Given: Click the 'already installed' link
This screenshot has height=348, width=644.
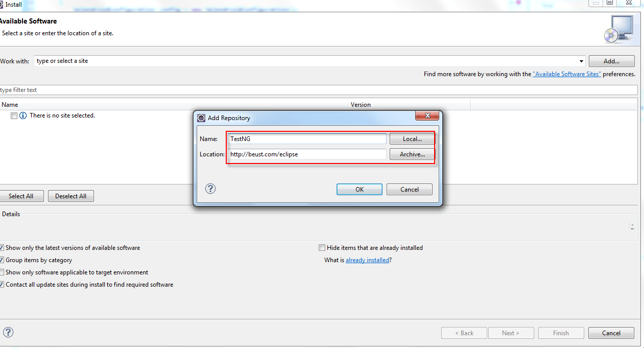Looking at the screenshot, I should (x=367, y=260).
